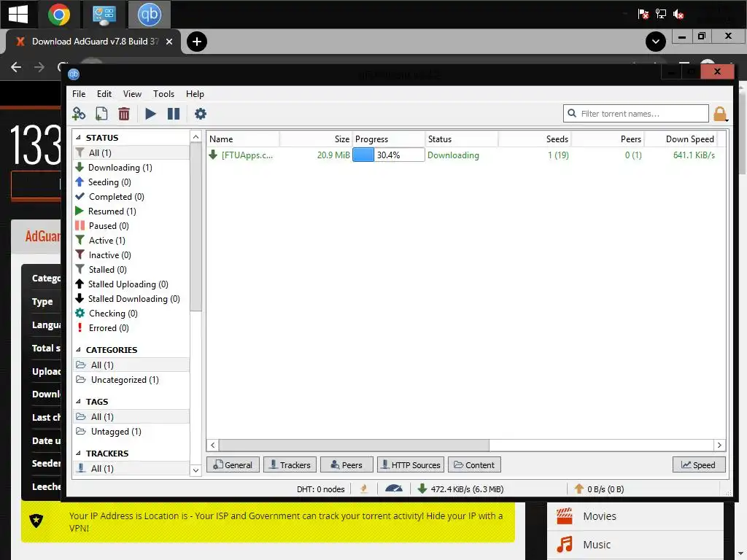Click the music note icon beside Music
The width and height of the screenshot is (747, 560).
[x=565, y=544]
